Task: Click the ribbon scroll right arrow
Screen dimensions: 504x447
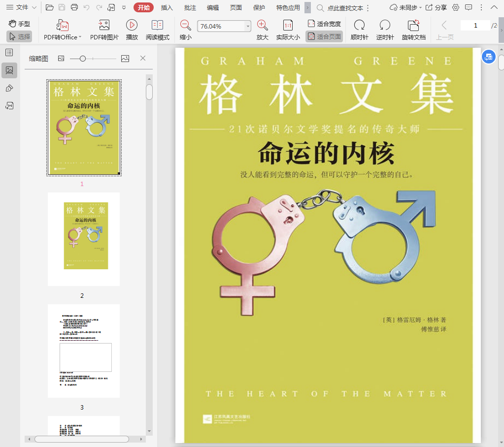Action: point(502,30)
